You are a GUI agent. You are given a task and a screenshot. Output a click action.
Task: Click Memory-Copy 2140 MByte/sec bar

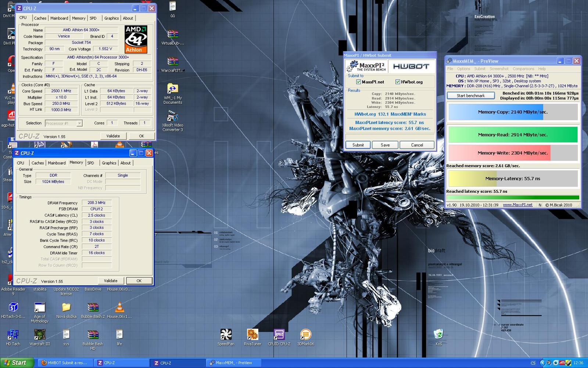[x=513, y=112]
